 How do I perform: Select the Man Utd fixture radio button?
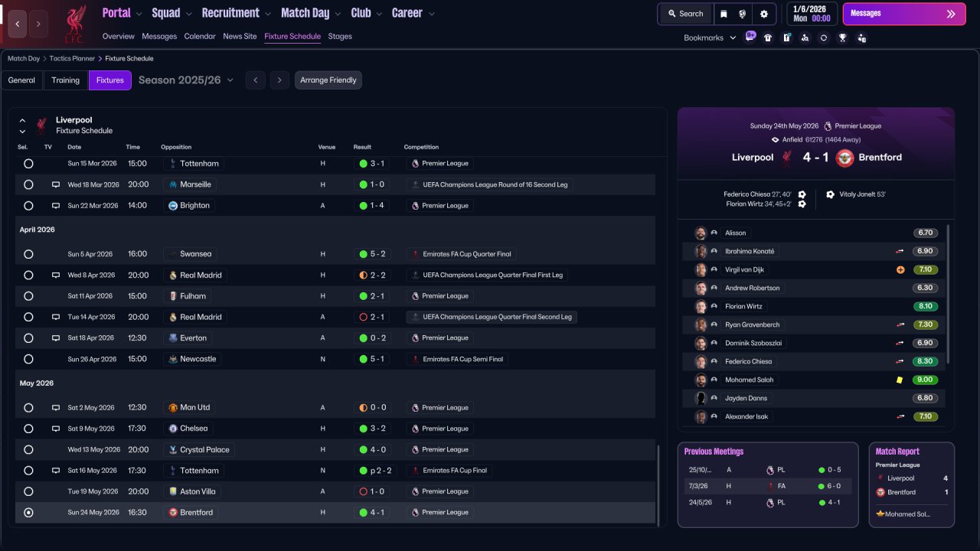28,408
